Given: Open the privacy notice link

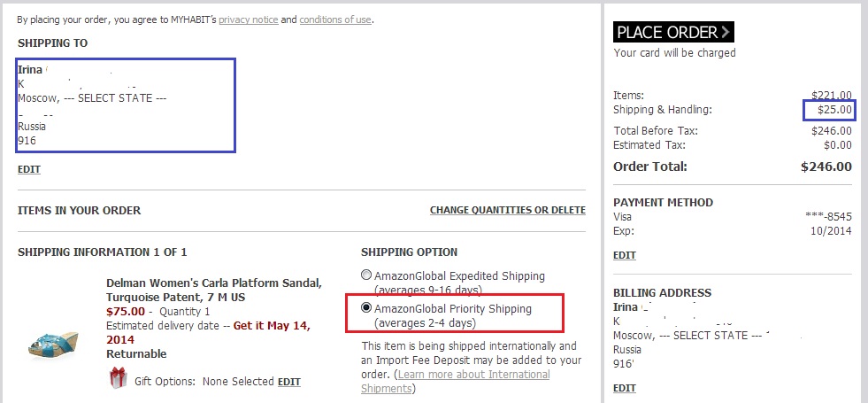Looking at the screenshot, I should click(x=249, y=19).
